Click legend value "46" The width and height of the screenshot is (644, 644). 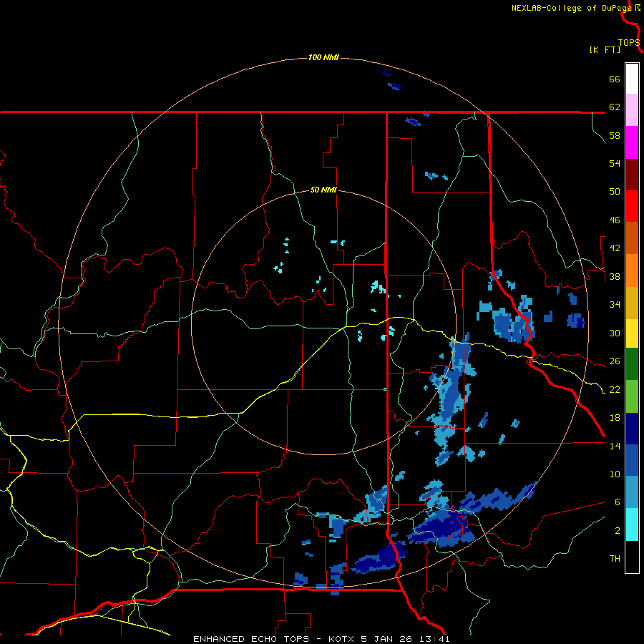tap(615, 220)
